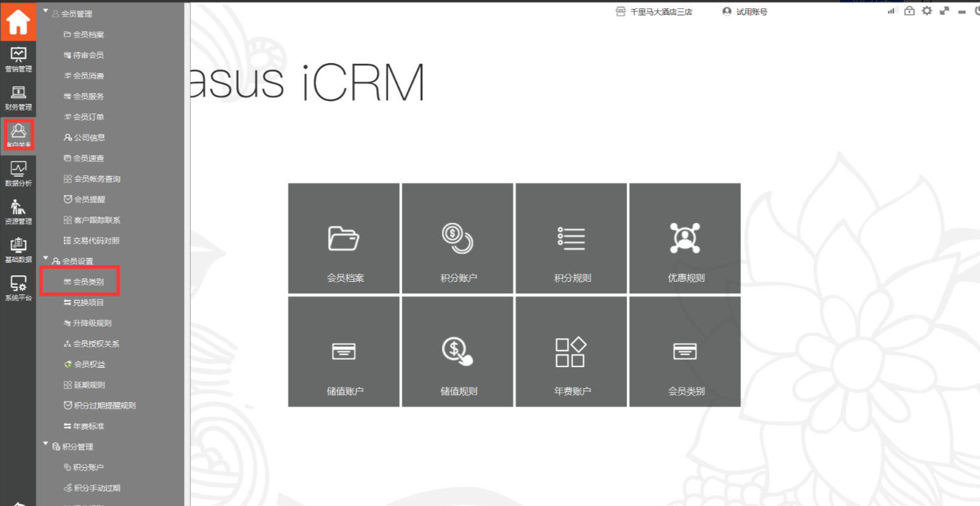Collapse the 会员管理 tree group

pos(46,12)
